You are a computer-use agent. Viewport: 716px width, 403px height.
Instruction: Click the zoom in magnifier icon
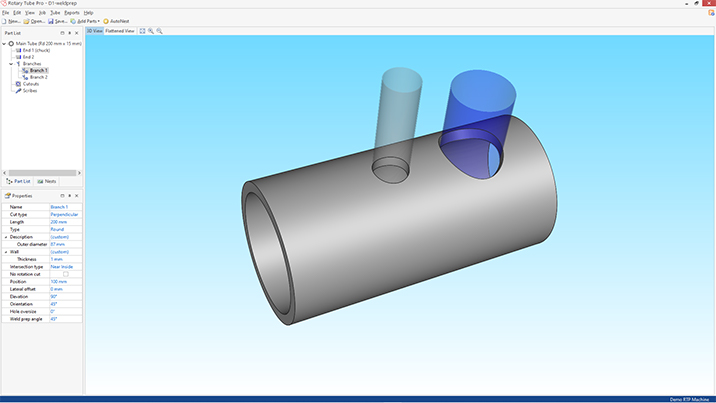click(x=151, y=31)
